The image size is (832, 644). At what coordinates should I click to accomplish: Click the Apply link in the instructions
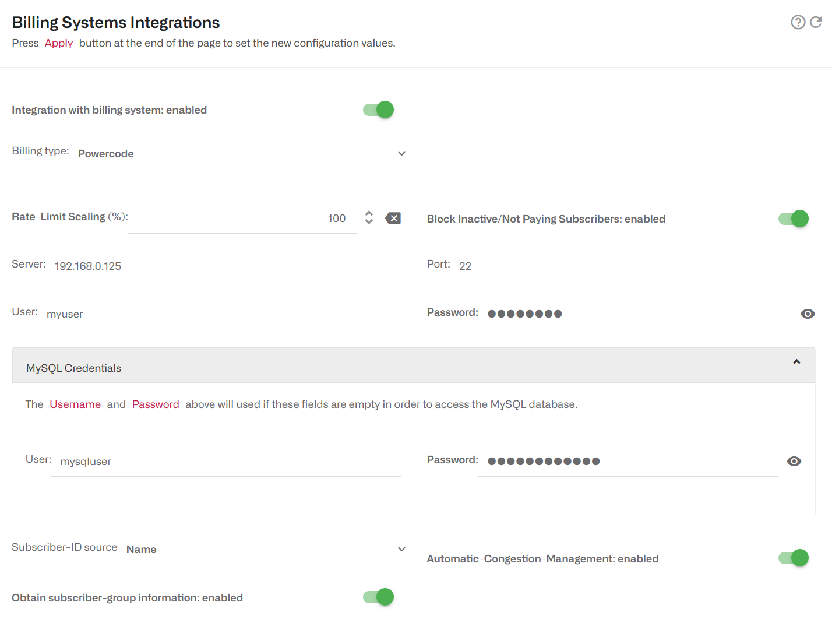click(x=59, y=43)
